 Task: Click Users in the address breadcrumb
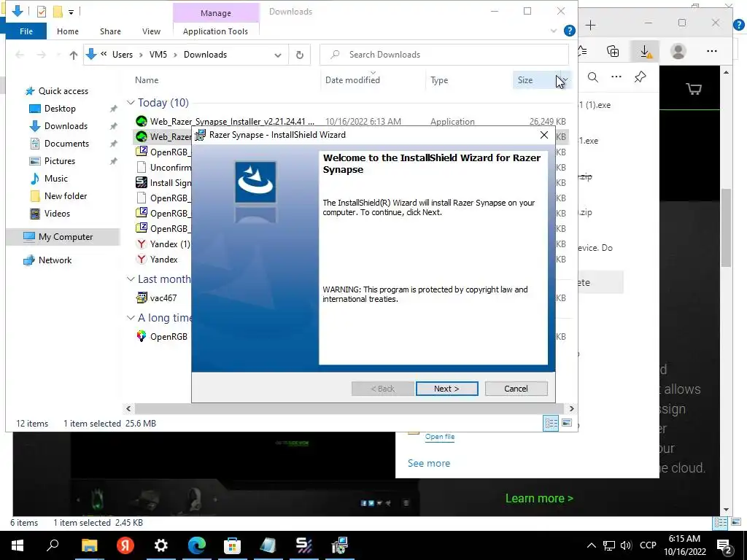pos(123,55)
